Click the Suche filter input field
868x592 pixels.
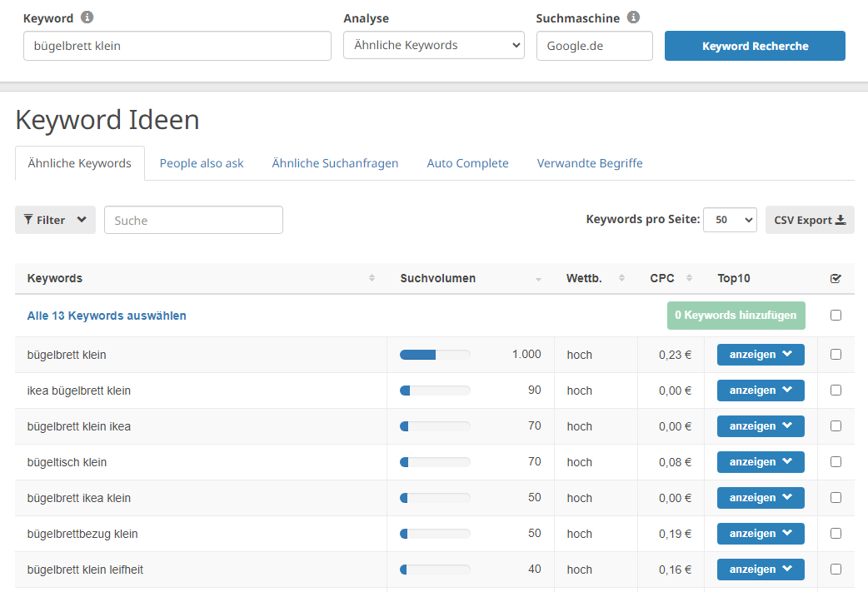pos(193,220)
